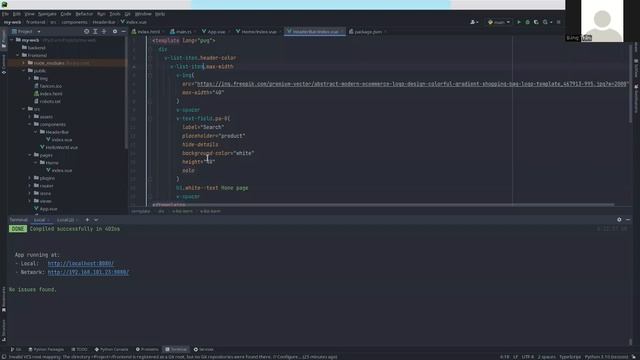Open Project panel settings gear

point(115,31)
